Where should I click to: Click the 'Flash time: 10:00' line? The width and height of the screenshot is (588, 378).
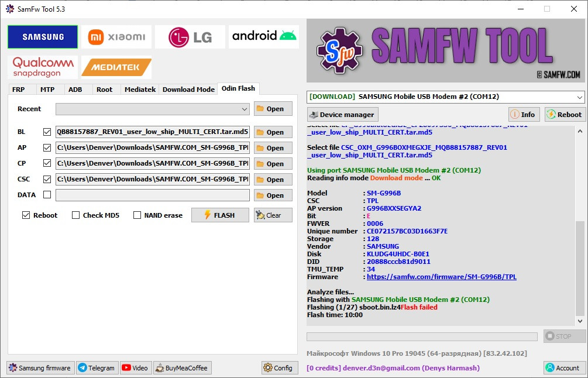point(335,315)
